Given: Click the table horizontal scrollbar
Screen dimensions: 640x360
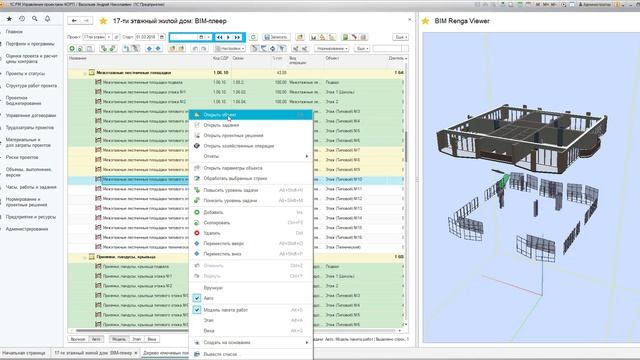Looking at the screenshot, I should click(236, 330).
